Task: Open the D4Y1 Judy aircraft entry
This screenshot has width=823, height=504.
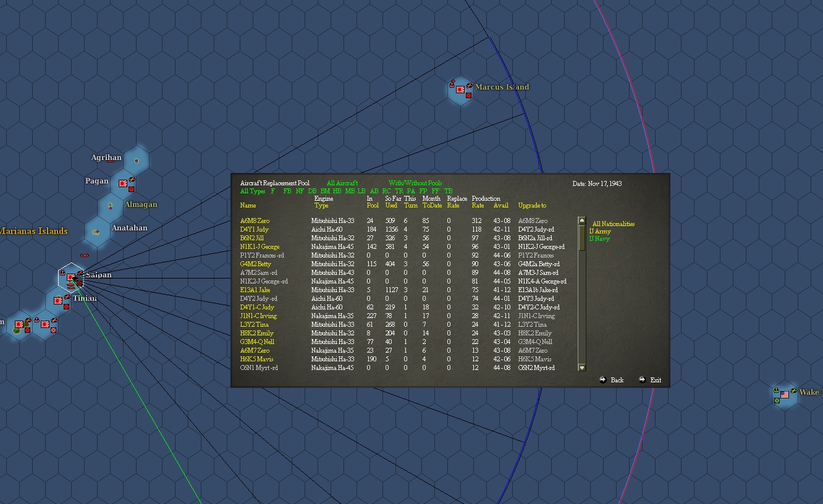Action: (255, 229)
